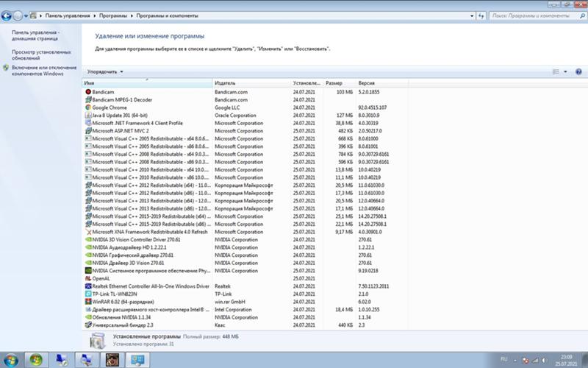Image resolution: width=588 pixels, height=368 pixels.
Task: Open Просмотр установленных обновлений link
Action: pos(41,55)
